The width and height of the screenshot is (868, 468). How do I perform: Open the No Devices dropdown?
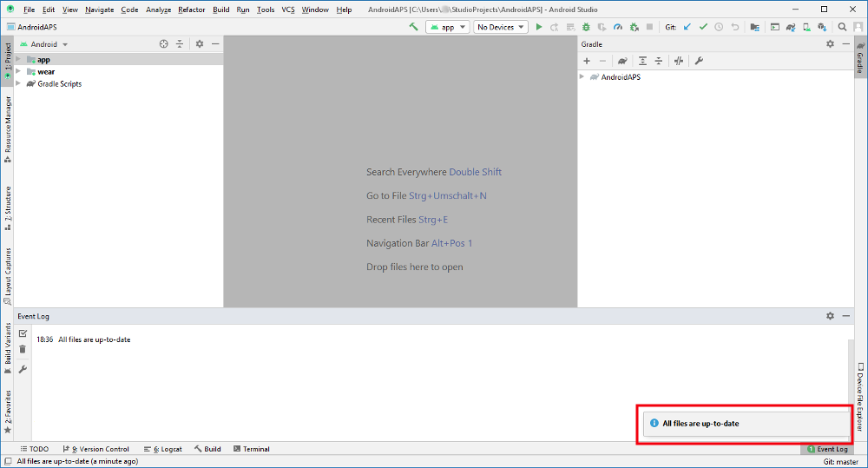pyautogui.click(x=501, y=27)
